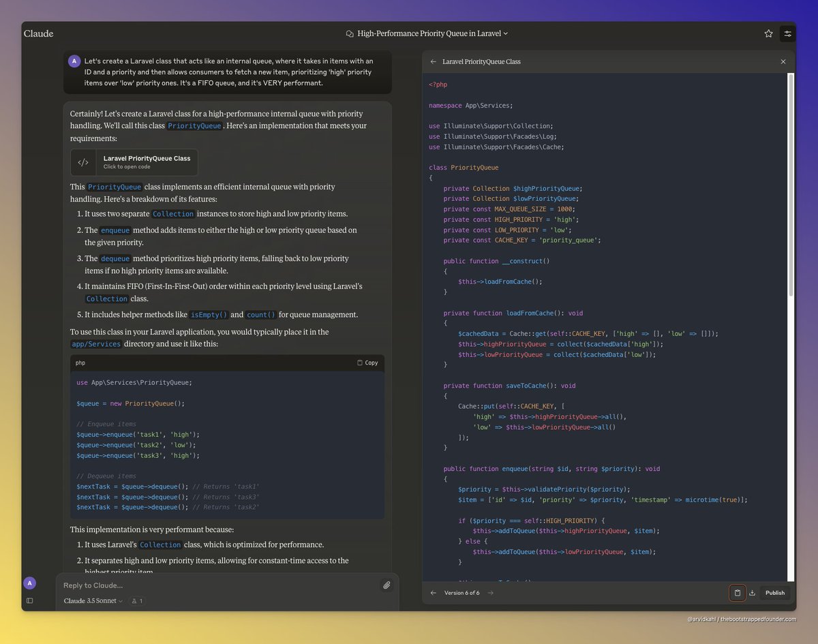Click 'php' language label on the code block
Viewport: 818px width, 644px height.
point(80,363)
